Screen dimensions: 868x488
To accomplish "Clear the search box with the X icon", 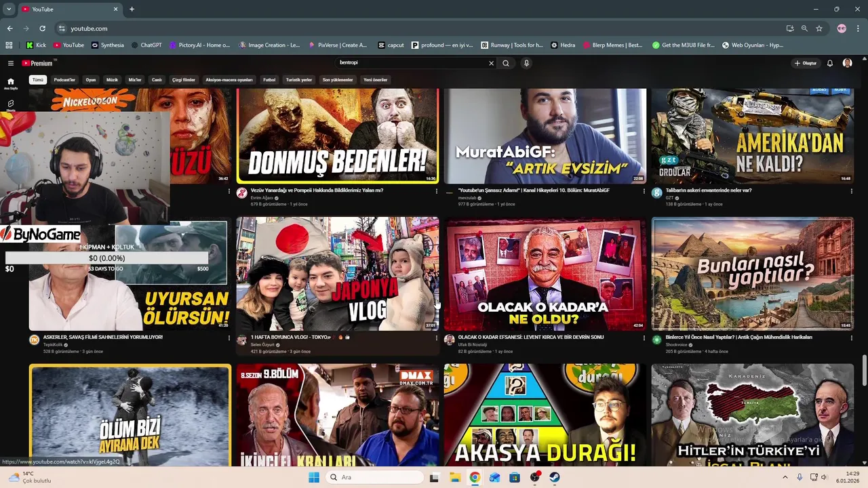I will 492,63.
